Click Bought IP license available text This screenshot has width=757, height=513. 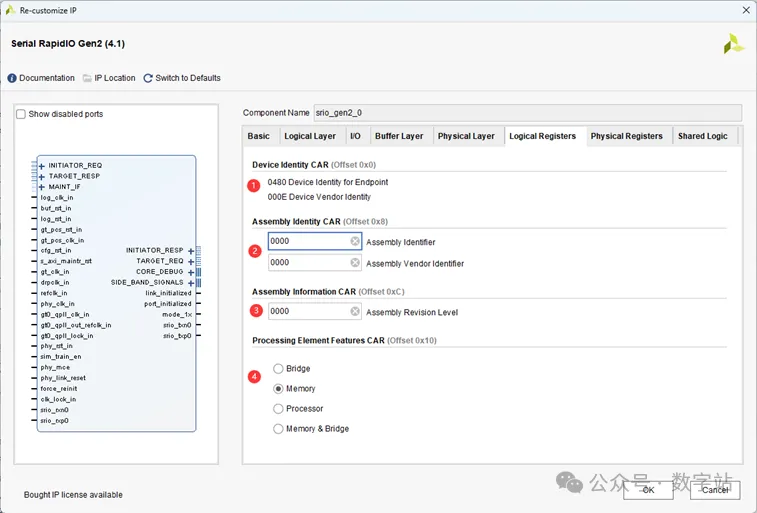pyautogui.click(x=73, y=495)
